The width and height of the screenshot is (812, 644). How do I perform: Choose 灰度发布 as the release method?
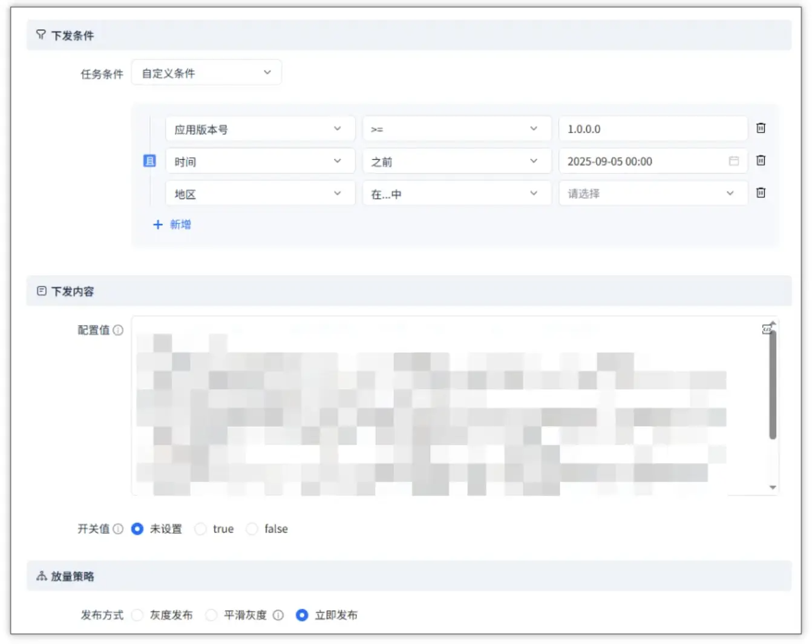138,615
